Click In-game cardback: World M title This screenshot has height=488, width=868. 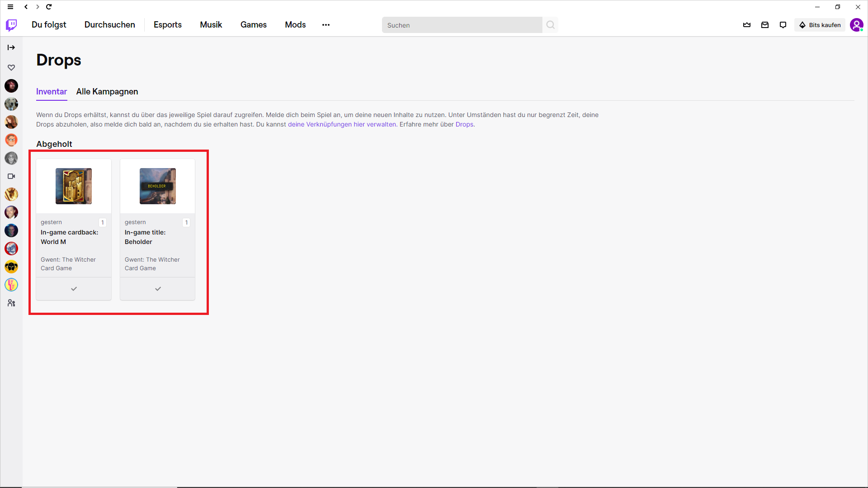pos(70,237)
